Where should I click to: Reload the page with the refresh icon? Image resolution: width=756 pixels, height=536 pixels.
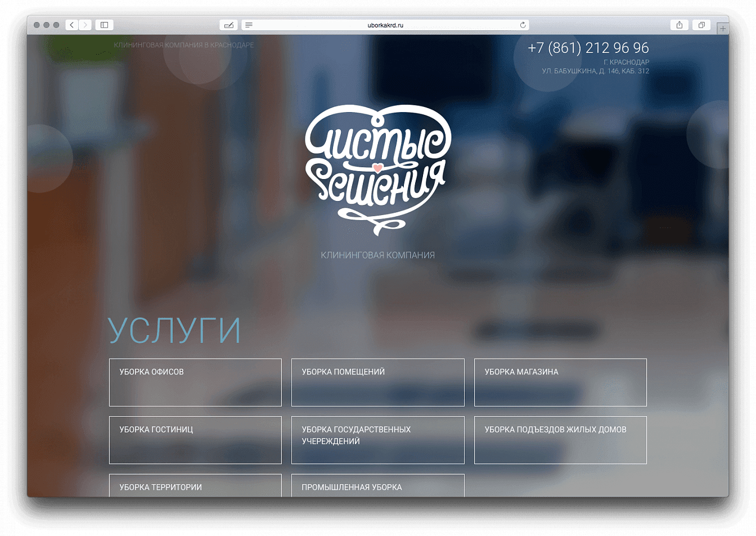523,25
